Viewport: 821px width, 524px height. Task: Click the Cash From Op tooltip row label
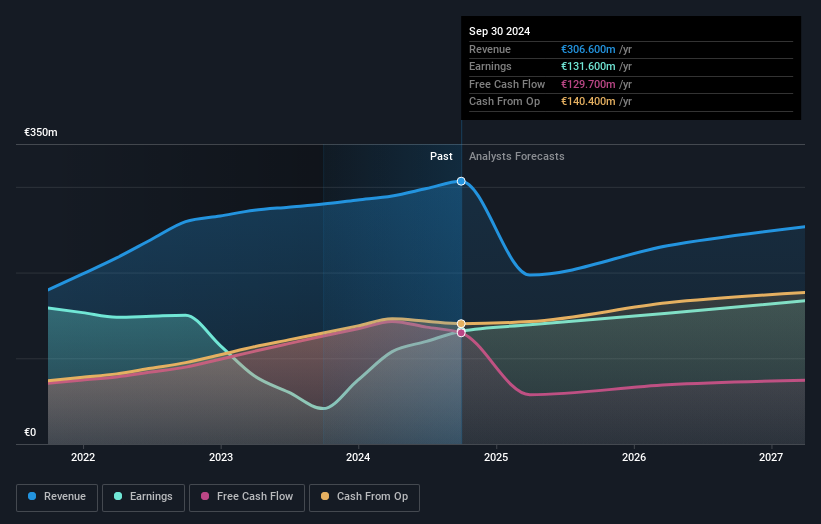(x=504, y=102)
